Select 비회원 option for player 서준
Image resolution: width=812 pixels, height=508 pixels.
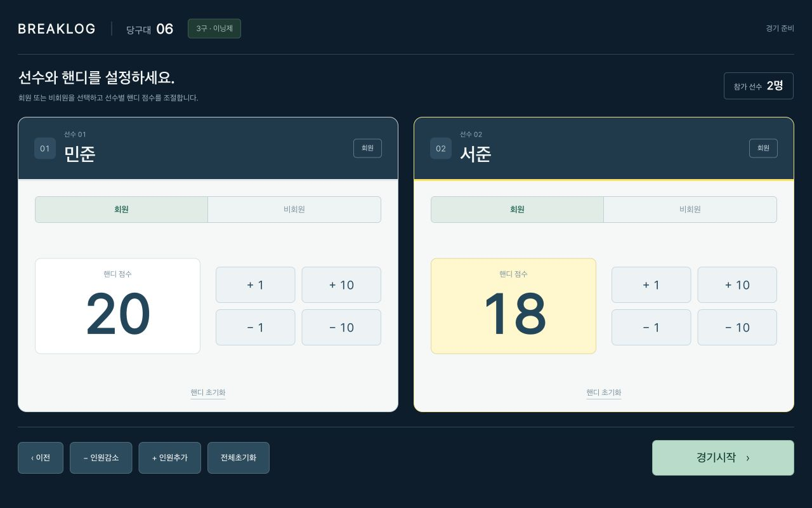pos(690,210)
